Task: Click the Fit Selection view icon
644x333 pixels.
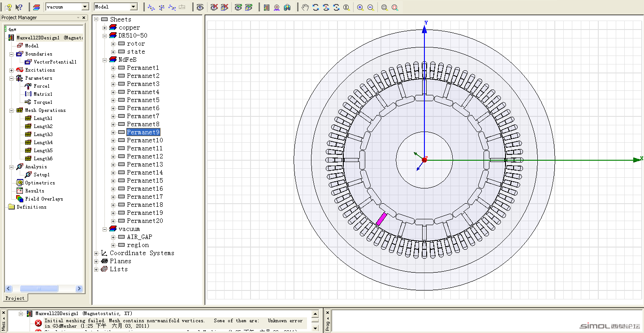Action: pos(395,7)
